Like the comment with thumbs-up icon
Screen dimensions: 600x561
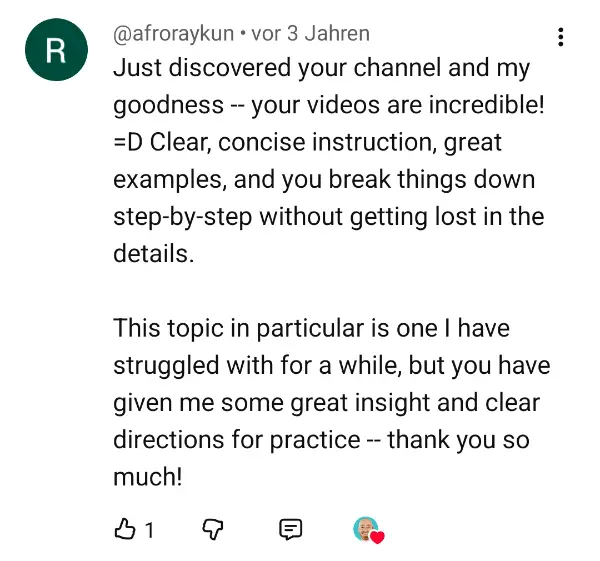point(126,529)
